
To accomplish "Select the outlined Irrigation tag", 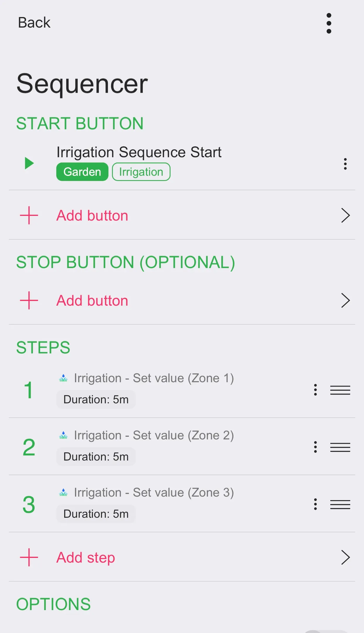I will point(141,172).
